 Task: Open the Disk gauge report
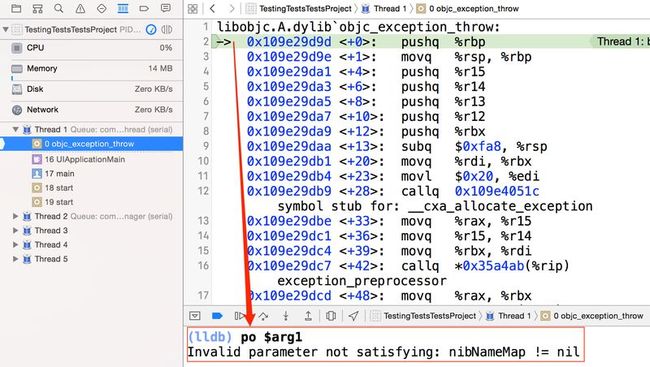click(x=91, y=89)
